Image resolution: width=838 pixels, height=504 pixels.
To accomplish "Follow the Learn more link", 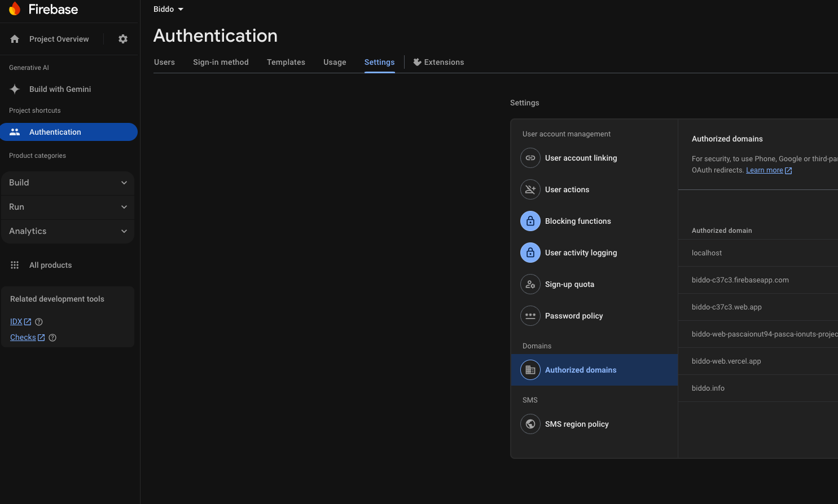I will click(764, 170).
